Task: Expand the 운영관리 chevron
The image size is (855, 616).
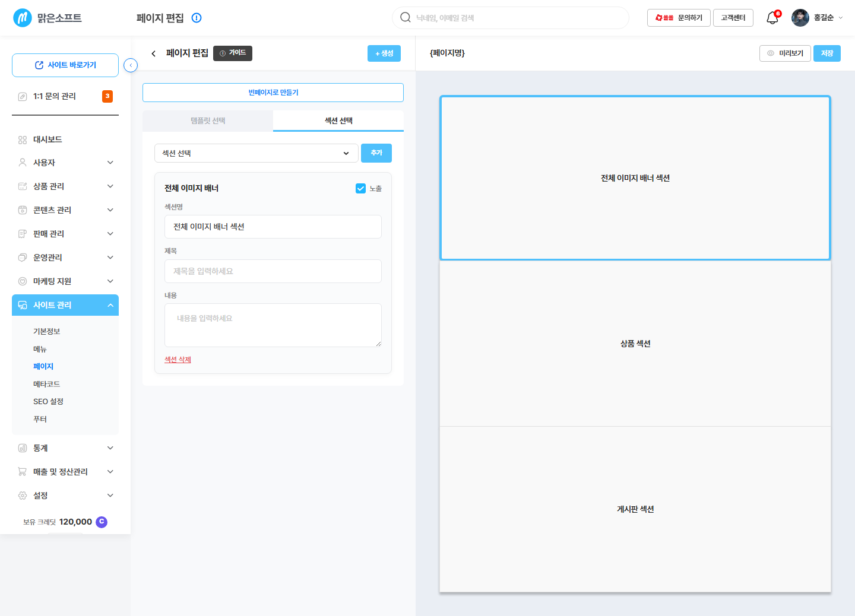Action: [x=110, y=258]
